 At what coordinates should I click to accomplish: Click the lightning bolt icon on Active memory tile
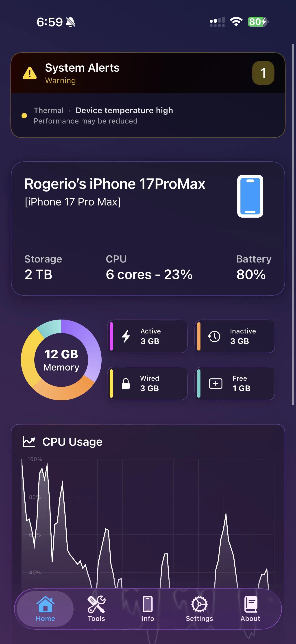126,336
